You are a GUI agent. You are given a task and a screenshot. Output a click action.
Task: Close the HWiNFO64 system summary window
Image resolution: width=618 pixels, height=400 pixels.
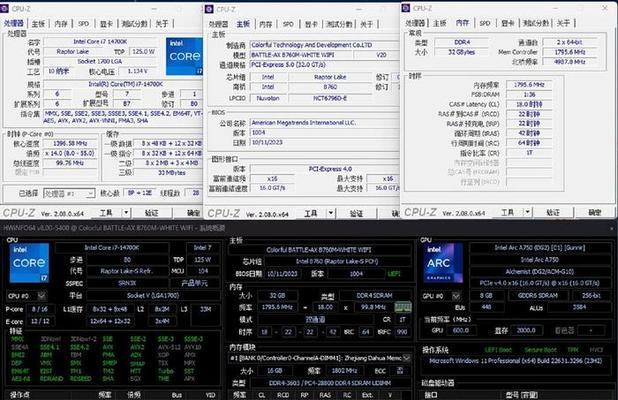tap(612, 228)
